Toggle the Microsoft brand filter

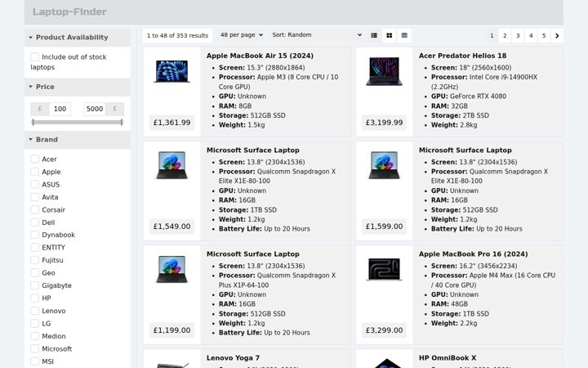pos(34,349)
